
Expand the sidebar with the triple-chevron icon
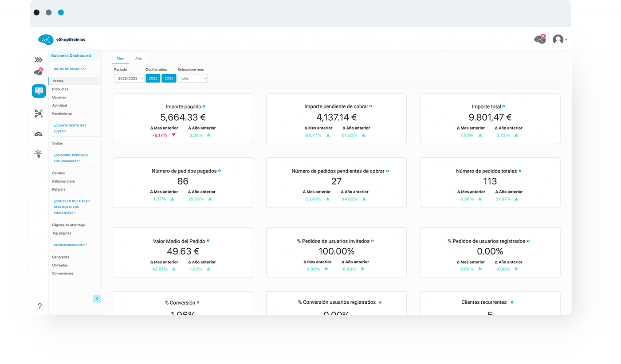39,59
